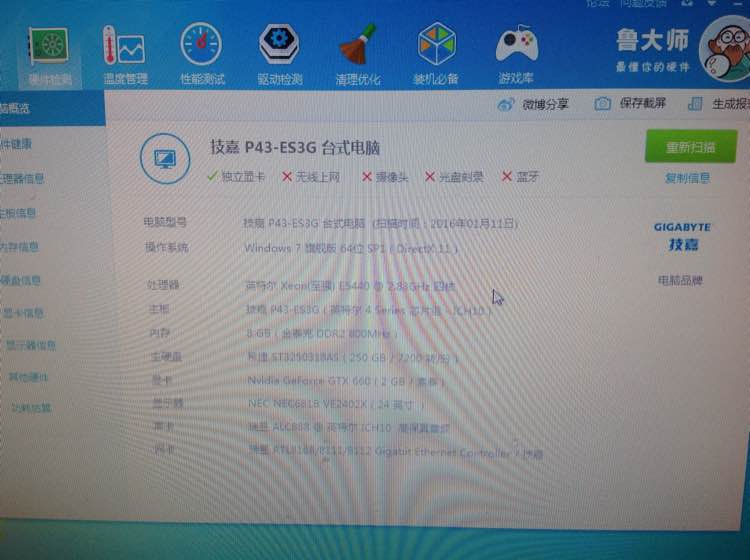Open the 游戏库 gamepad icon

[517, 44]
